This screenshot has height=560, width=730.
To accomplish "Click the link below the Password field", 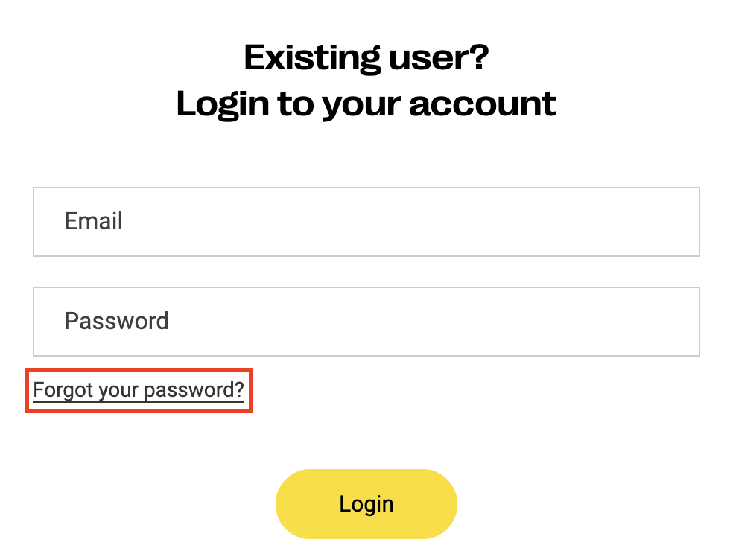I will point(139,390).
